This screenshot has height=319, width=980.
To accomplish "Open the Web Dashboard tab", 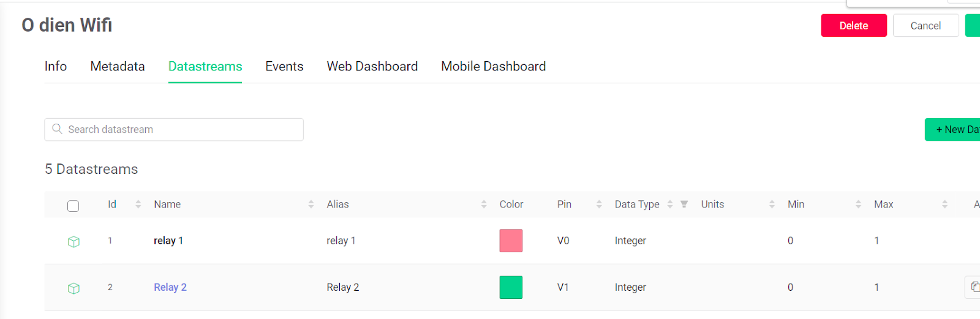I will [x=372, y=66].
